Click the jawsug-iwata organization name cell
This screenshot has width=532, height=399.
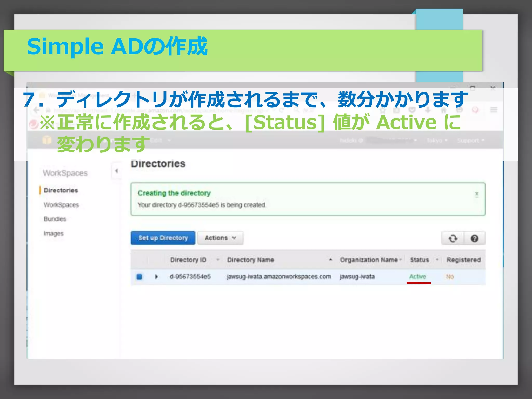[x=357, y=277]
